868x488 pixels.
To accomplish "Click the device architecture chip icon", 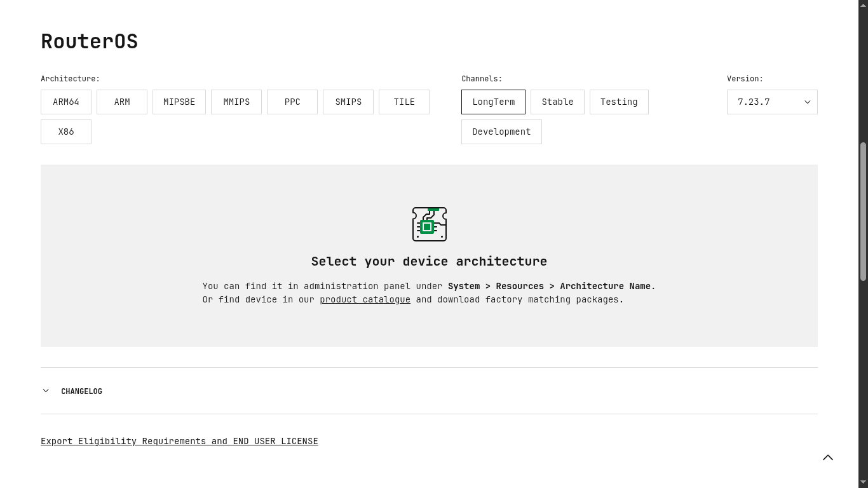I will pos(430,224).
